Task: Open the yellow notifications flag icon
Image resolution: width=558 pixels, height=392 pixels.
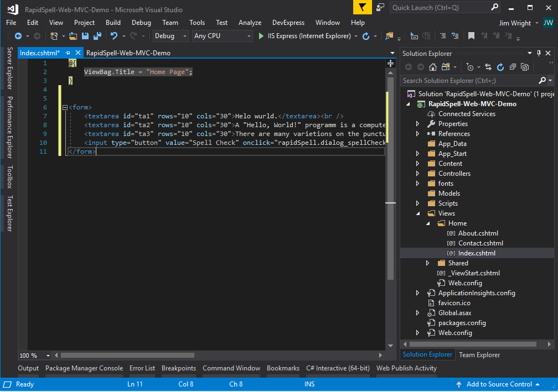Action: tap(362, 7)
